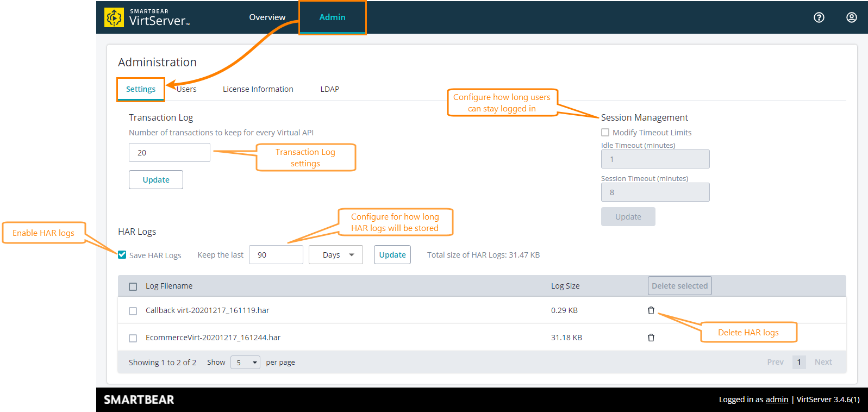Viewport: 868px width, 412px height.
Task: Follow the admin link in footer
Action: pyautogui.click(x=777, y=399)
